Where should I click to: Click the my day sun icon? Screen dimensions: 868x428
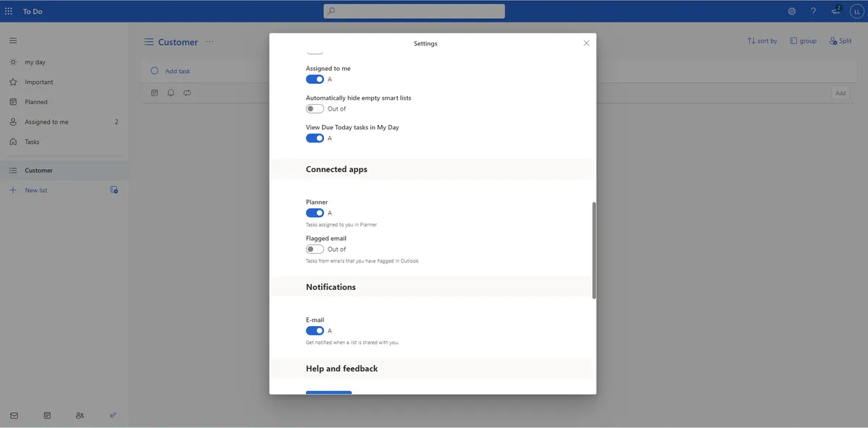(13, 62)
